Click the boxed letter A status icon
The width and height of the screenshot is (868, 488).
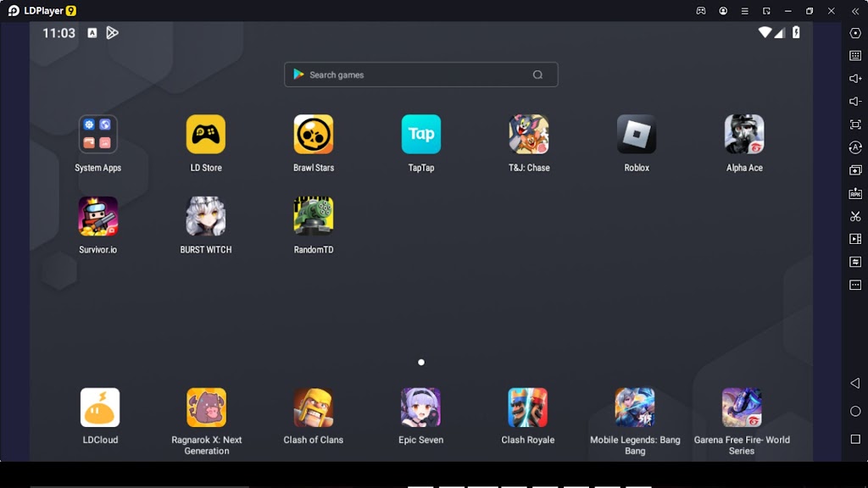coord(92,33)
